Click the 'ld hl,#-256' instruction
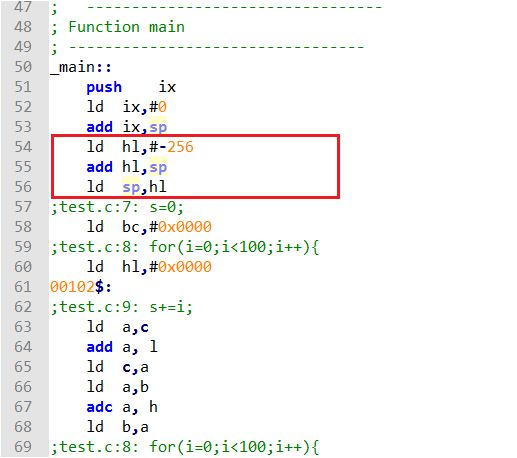 140,147
